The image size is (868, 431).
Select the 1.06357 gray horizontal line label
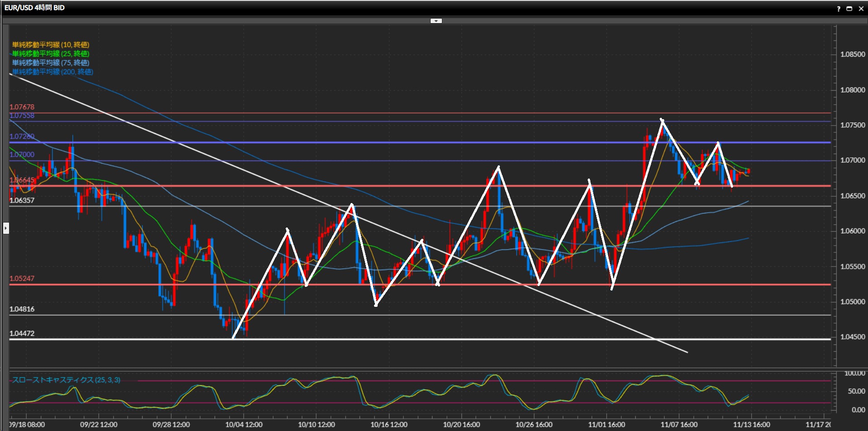(x=22, y=200)
